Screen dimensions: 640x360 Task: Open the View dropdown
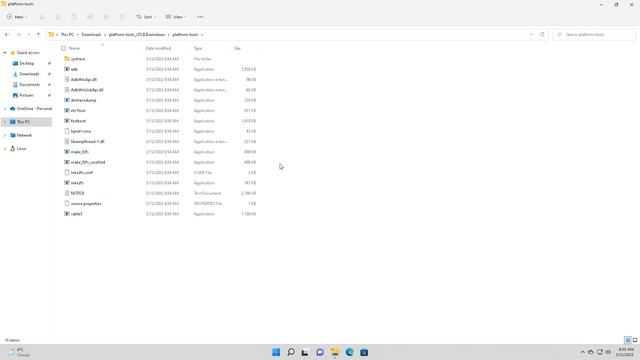[176, 17]
